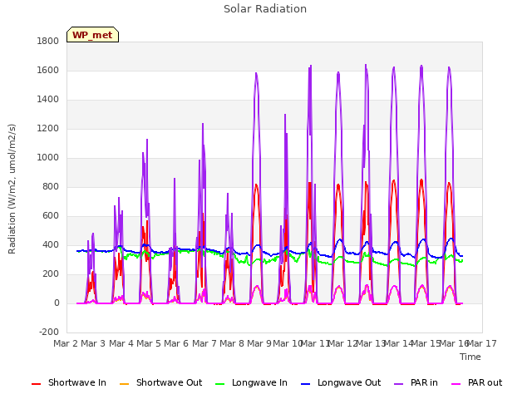Viewport: 532px width, 399px height.
Task: Click the 0 y-axis tick label
Action: [x=57, y=303]
